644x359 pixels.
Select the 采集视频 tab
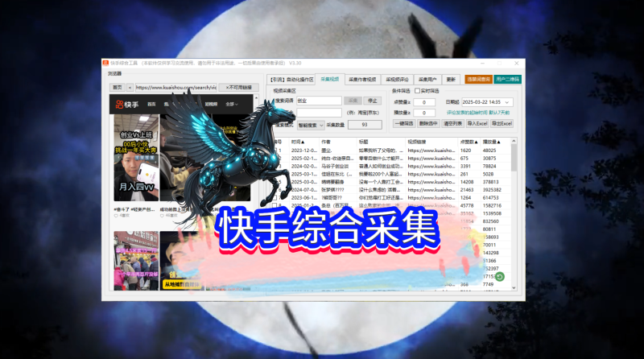pos(330,79)
